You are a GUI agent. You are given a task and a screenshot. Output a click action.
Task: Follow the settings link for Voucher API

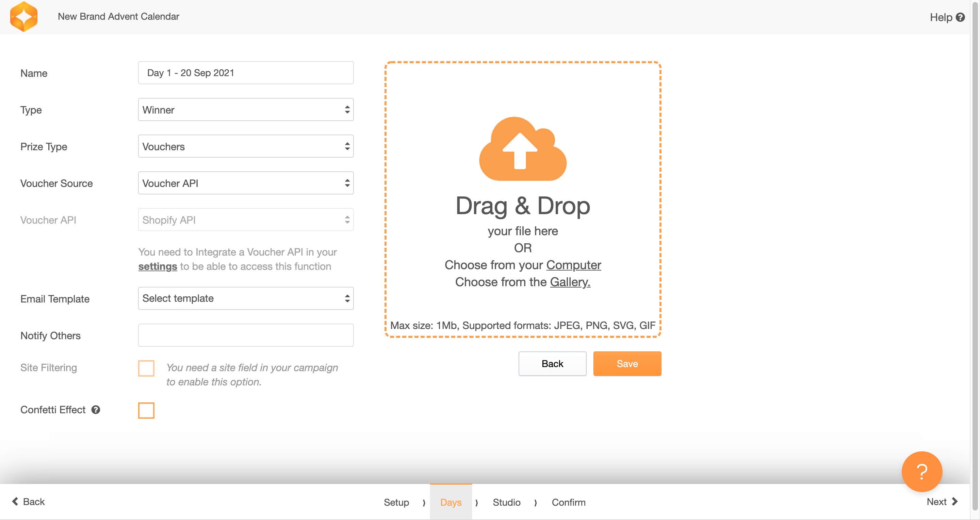click(x=158, y=266)
